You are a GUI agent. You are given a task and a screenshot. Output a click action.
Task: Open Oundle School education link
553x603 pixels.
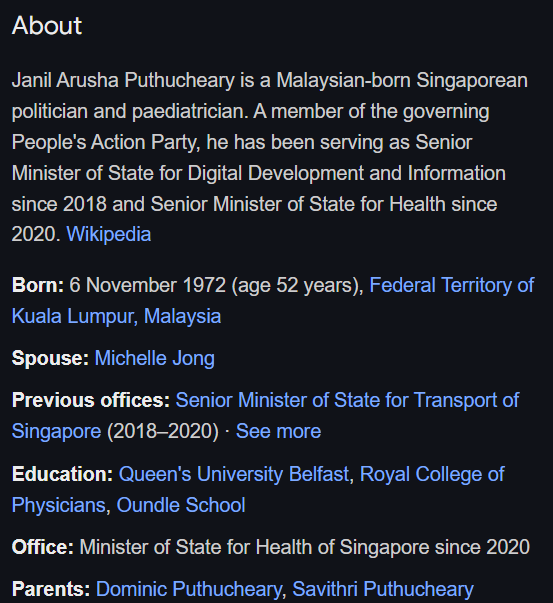pos(181,505)
